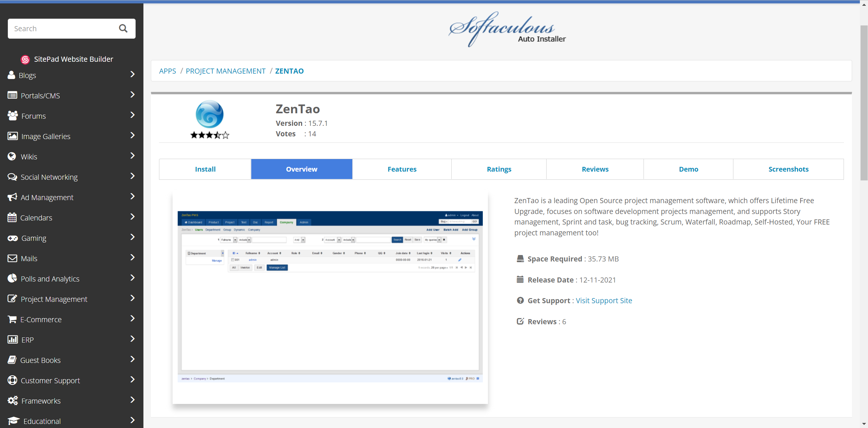This screenshot has width=868, height=428.
Task: Expand the Wikis category arrow
Action: point(133,156)
